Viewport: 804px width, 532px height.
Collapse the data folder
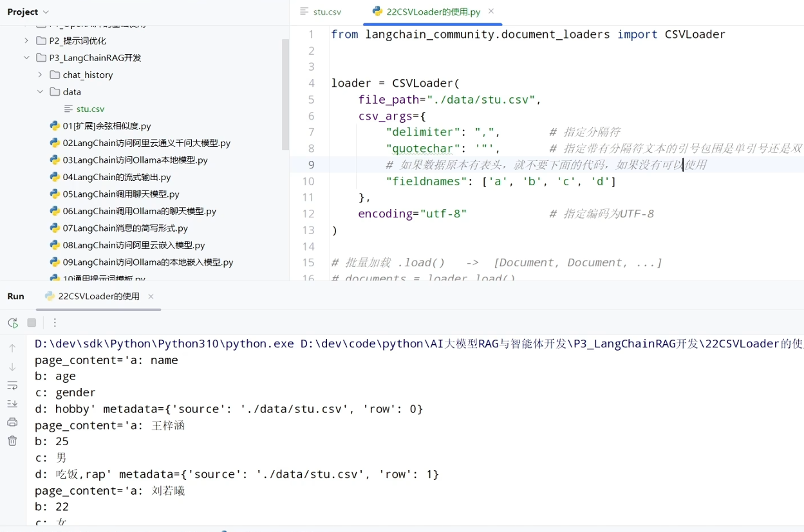[40, 92]
